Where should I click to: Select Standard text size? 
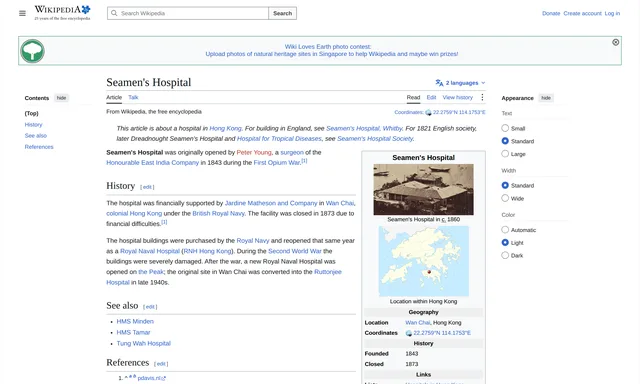tap(505, 141)
